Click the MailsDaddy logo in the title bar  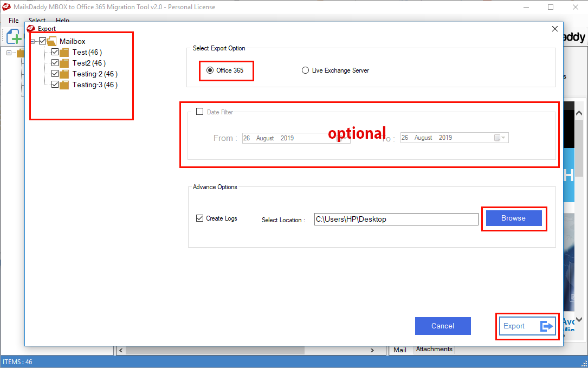pos(8,7)
